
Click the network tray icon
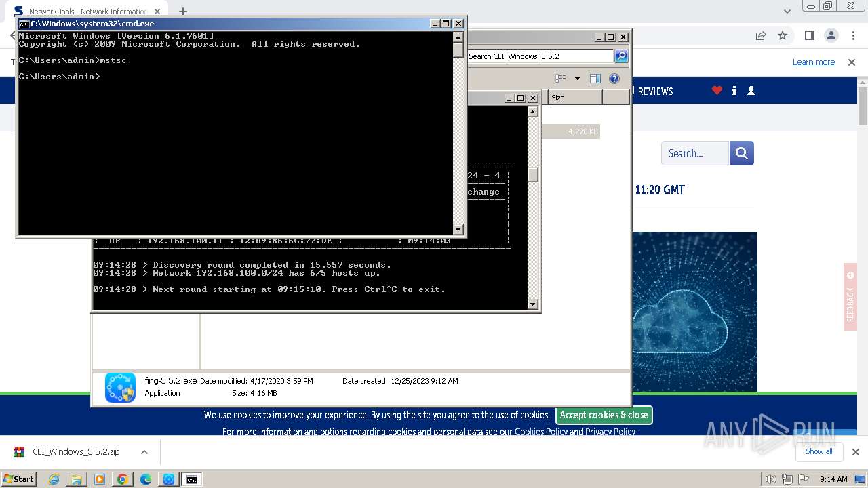[x=787, y=479]
